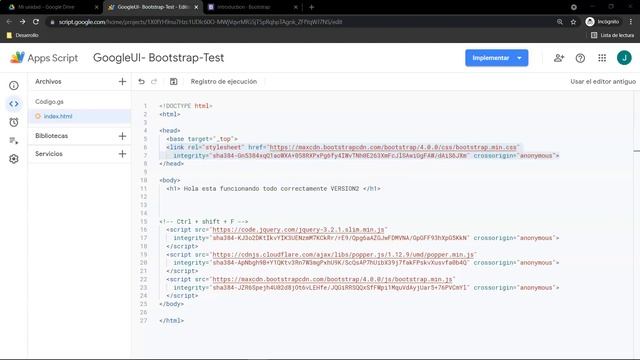Close the GoogleUI- Bootstrap-Test tab
Screen dimensions: 640x360
[196, 7]
